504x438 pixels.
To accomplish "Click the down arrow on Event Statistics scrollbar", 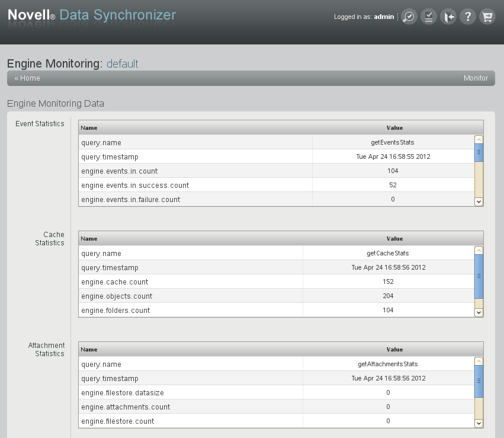I will [479, 202].
